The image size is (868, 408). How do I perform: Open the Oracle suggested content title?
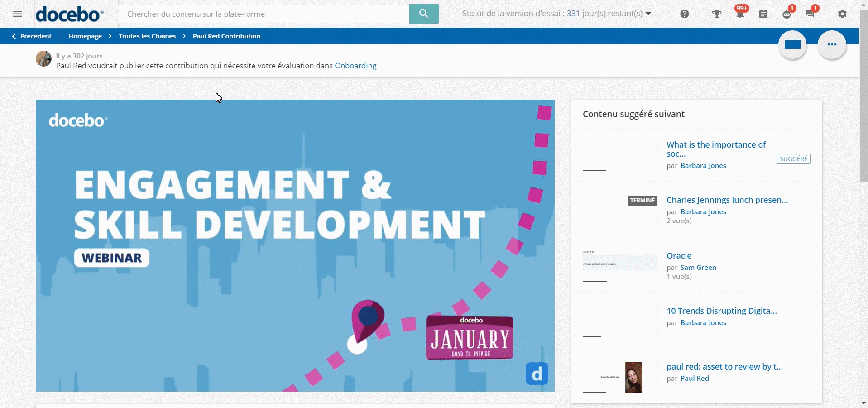pos(679,255)
